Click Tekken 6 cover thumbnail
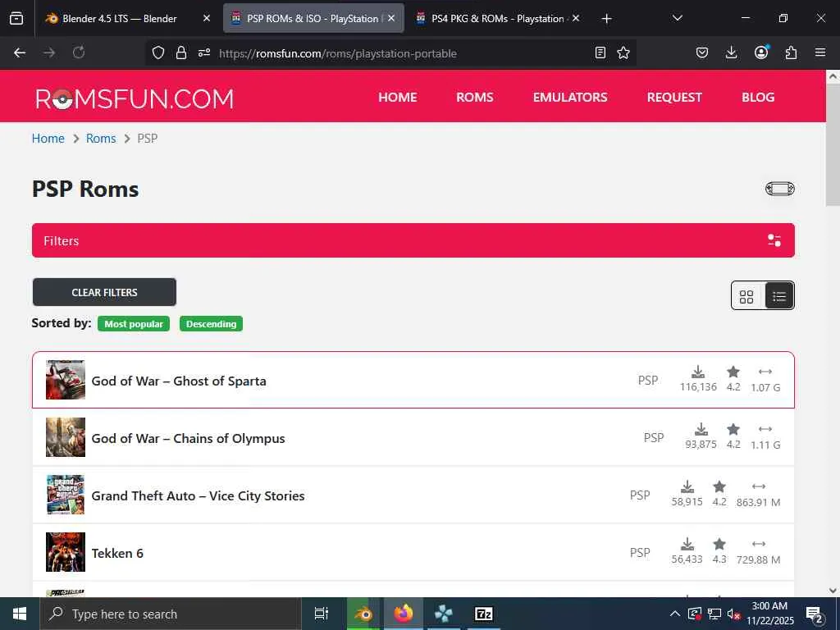This screenshot has width=840, height=630. tap(66, 552)
